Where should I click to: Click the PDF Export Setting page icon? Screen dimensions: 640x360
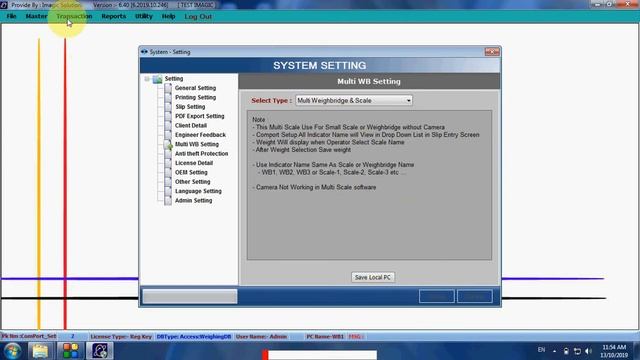pos(168,116)
